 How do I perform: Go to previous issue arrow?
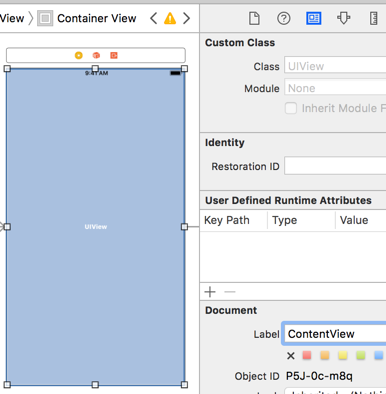point(153,18)
